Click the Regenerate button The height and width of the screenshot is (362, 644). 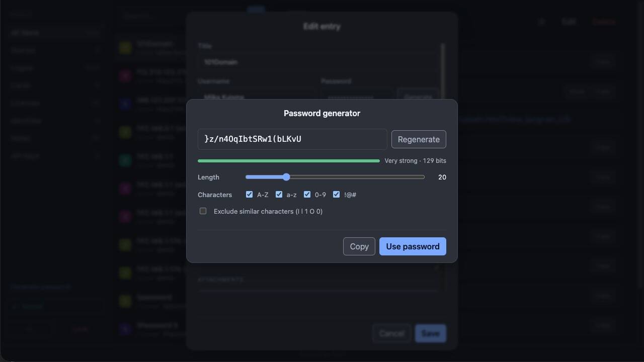(419, 139)
